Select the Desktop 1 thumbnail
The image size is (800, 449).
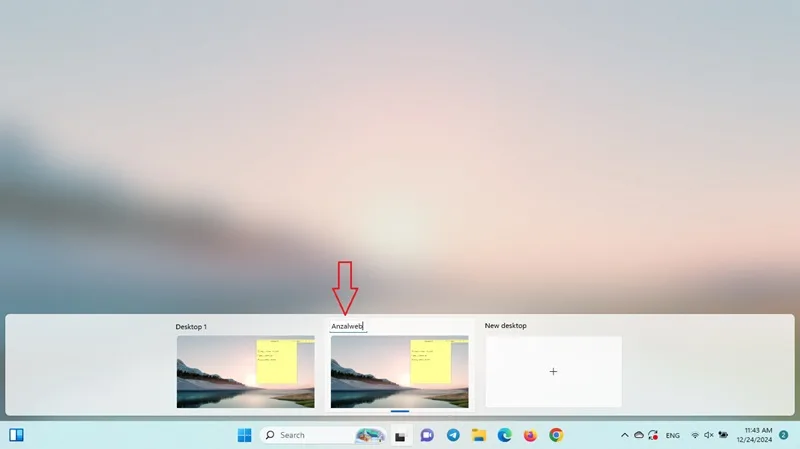pos(245,371)
